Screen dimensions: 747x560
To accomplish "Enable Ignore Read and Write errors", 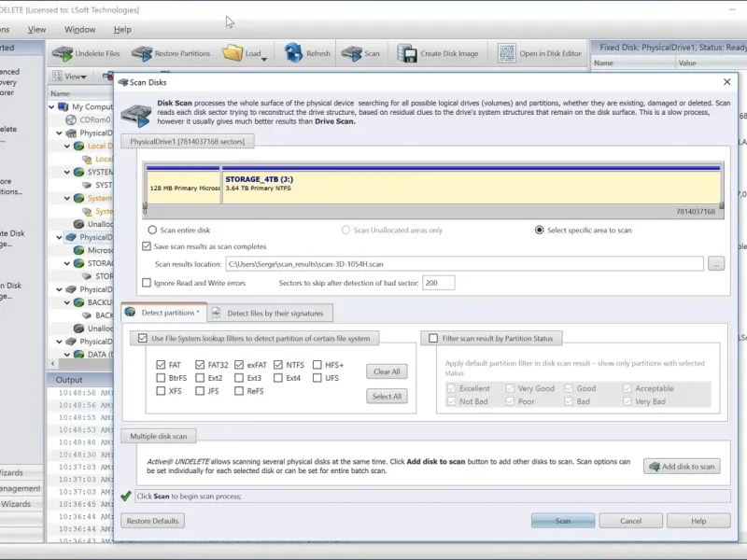I will 147,283.
